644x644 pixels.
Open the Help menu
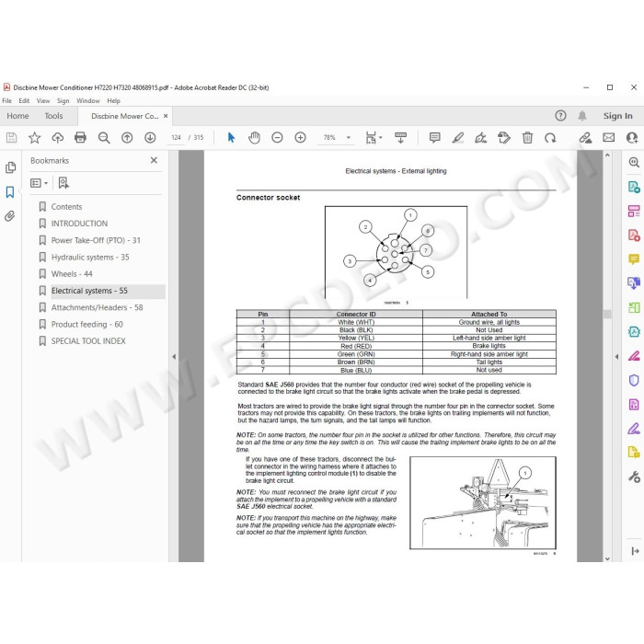point(114,100)
